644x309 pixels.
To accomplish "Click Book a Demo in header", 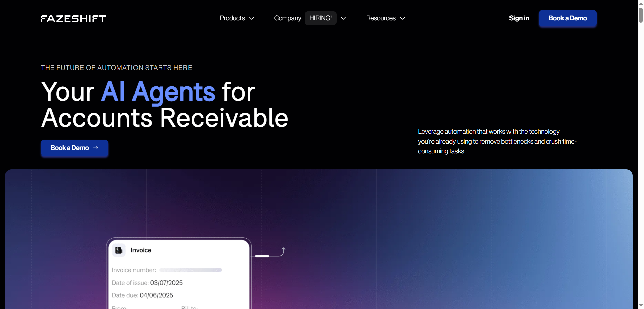I will 568,18.
